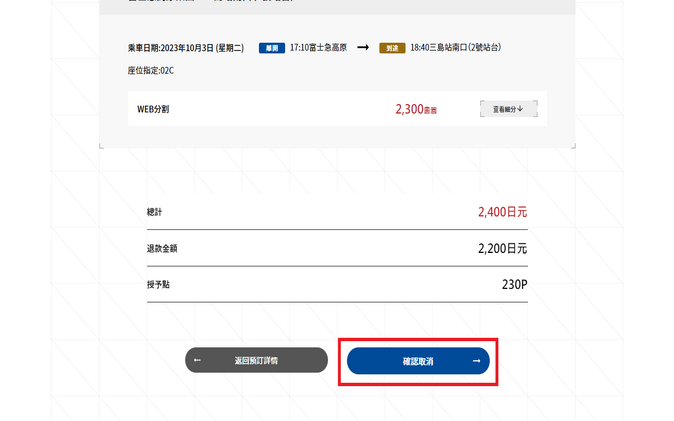Click the black arrow between the stops
The image size is (674, 421).
(x=363, y=48)
